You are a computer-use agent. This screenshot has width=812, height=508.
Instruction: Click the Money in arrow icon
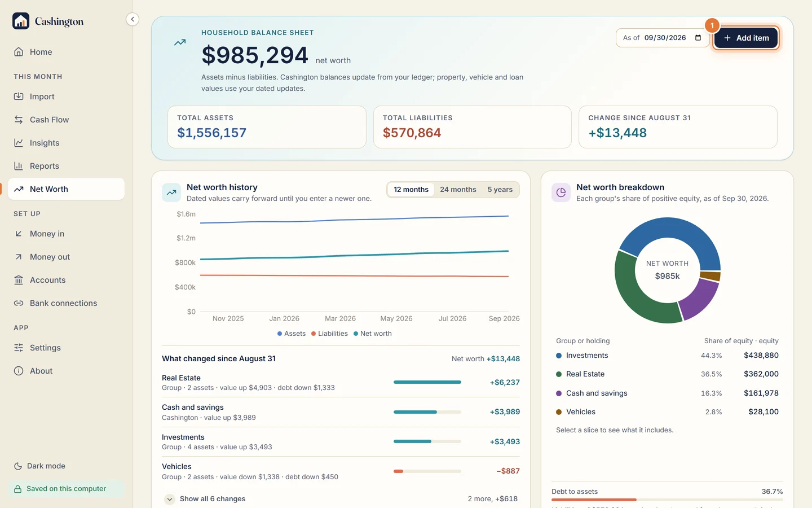click(x=19, y=234)
